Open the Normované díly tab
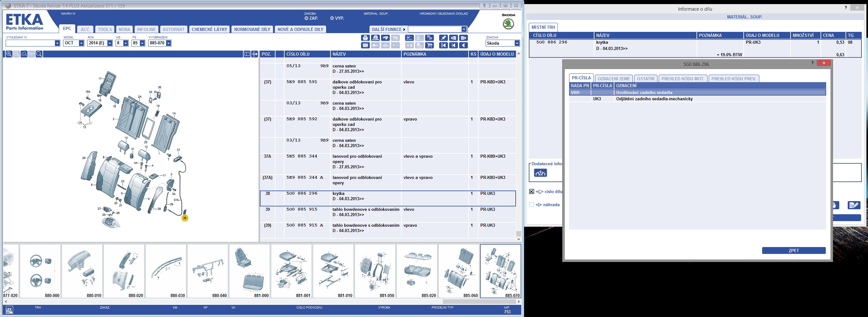The height and width of the screenshot is (317, 868). pyautogui.click(x=252, y=29)
